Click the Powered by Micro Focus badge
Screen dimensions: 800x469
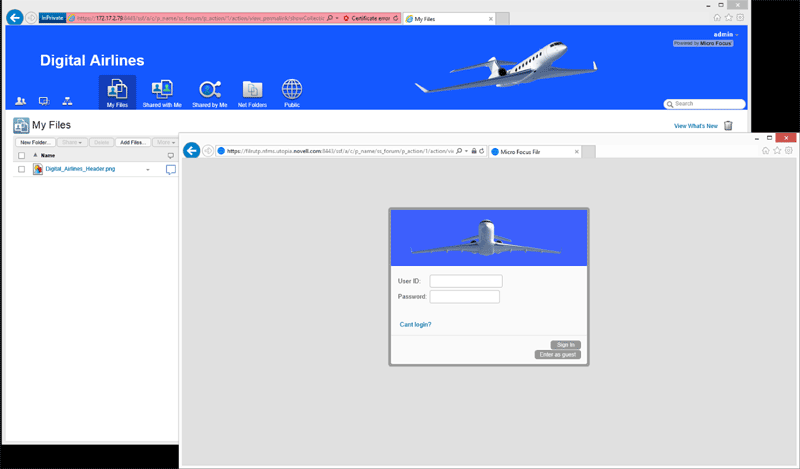pos(703,43)
